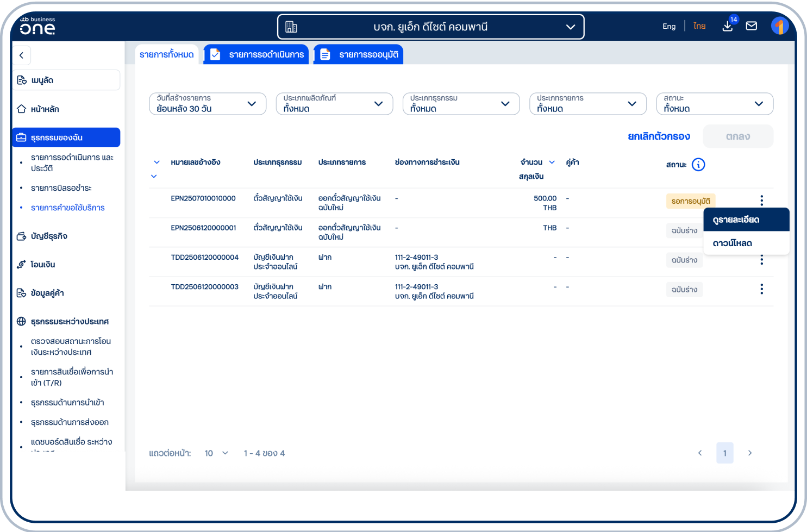Open the company selector บจก. ยูเอ็ก ดีไซด์ คอมพานี

tap(431, 27)
